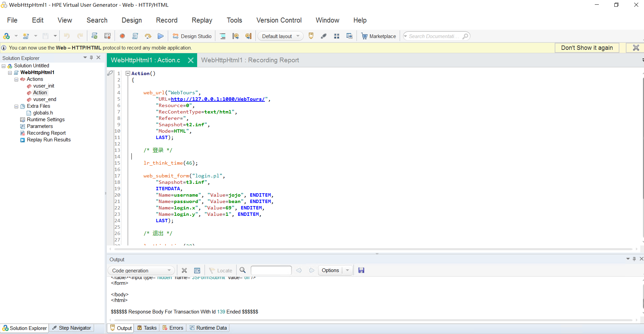The height and width of the screenshot is (334, 644).
Task: Collapse the WebHttpHtml1 script node
Action: click(10, 73)
